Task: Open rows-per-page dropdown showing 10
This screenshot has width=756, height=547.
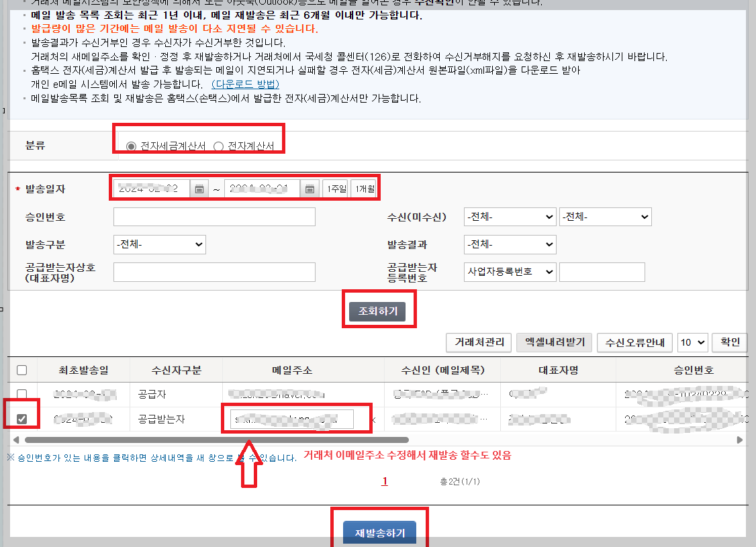Action: (692, 342)
